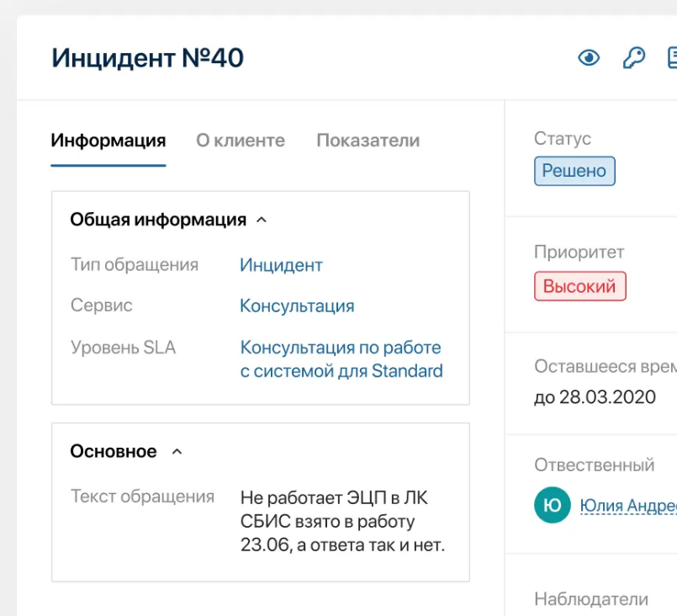Click the Основное section heading text

(114, 452)
